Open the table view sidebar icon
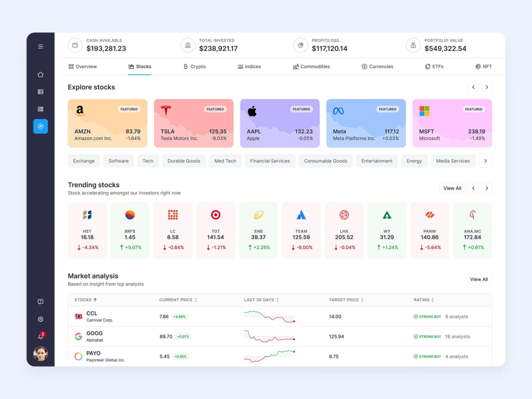532x399 pixels. tap(40, 92)
